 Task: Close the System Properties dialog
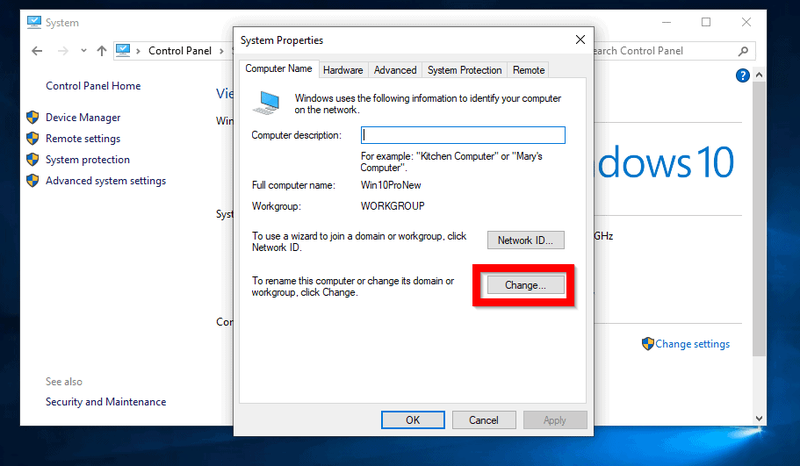(x=580, y=40)
